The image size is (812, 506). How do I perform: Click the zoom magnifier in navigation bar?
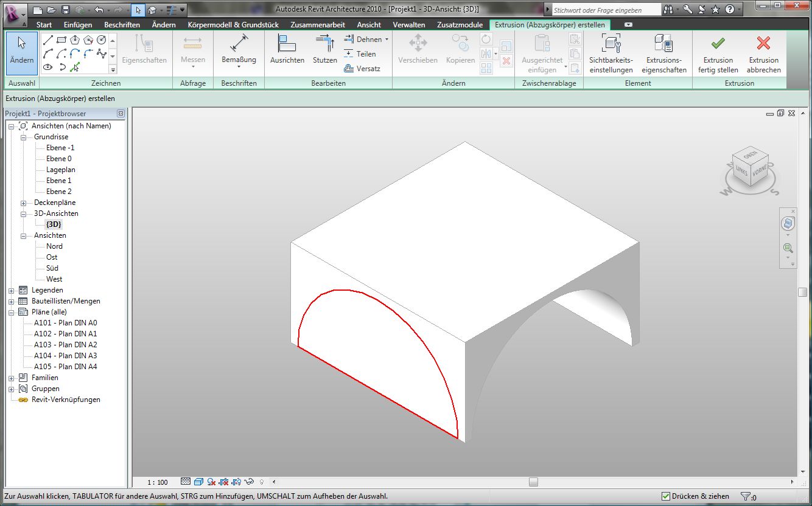point(788,248)
